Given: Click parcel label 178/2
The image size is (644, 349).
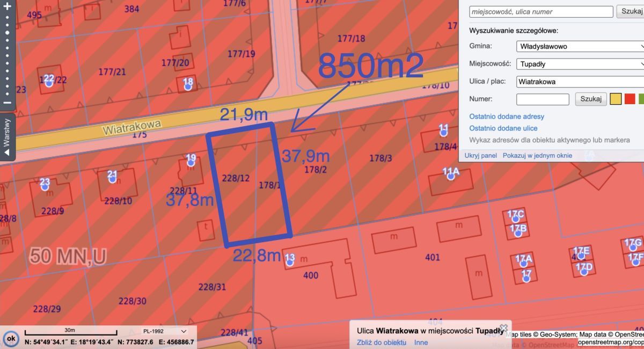Looking at the screenshot, I should pyautogui.click(x=315, y=169).
